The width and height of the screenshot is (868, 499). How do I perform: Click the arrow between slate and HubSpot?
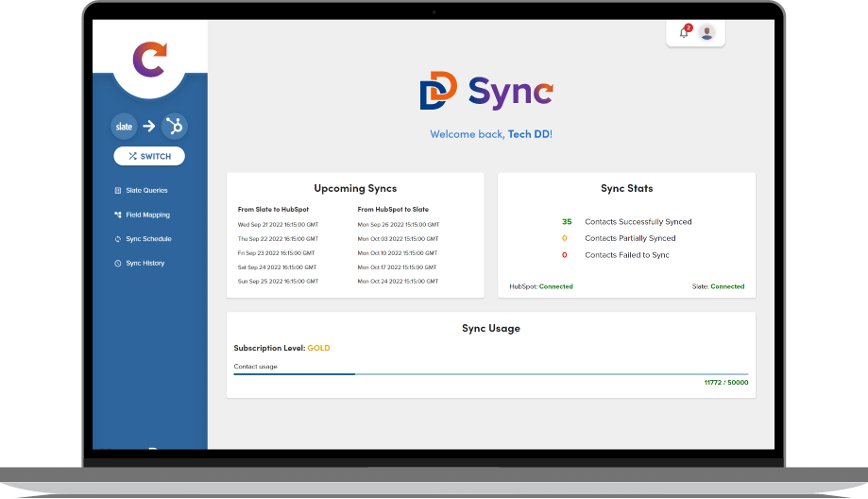[x=149, y=127]
